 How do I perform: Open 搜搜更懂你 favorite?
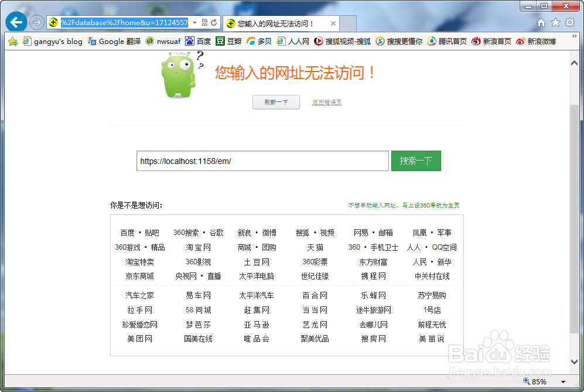coord(399,42)
